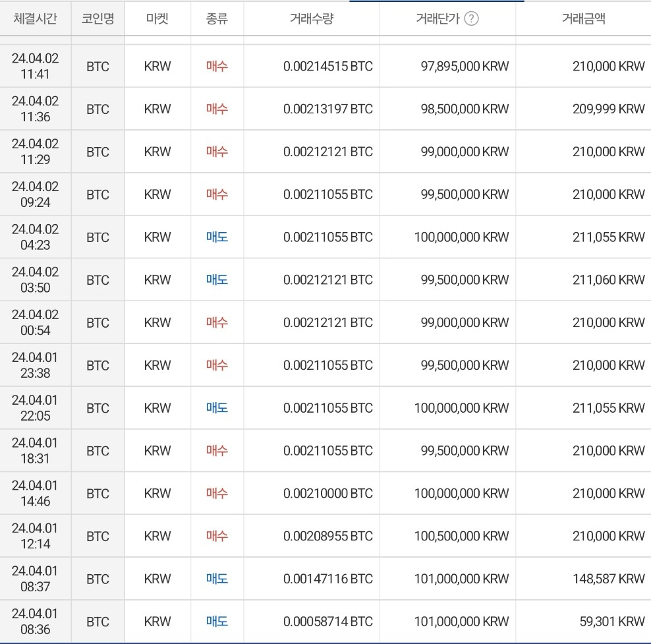The height and width of the screenshot is (644, 651).
Task: Click quantity 0.00210000 BTC
Action: [x=328, y=494]
